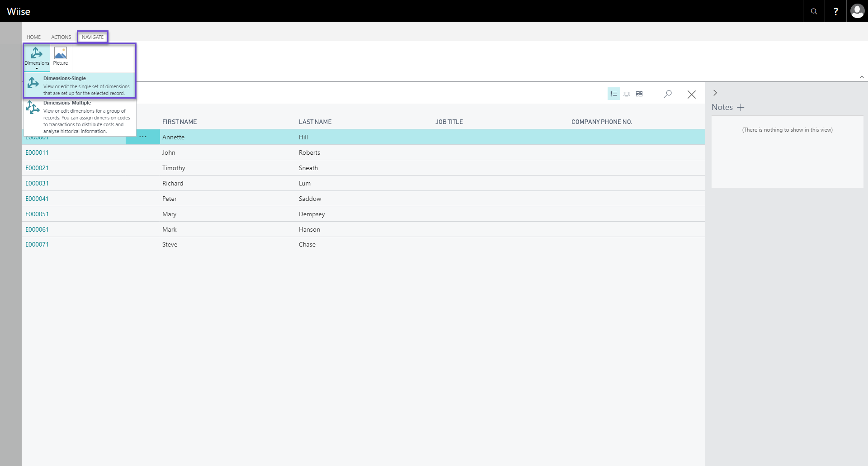Click the last name cell Dempsey
868x466 pixels.
pyautogui.click(x=311, y=214)
